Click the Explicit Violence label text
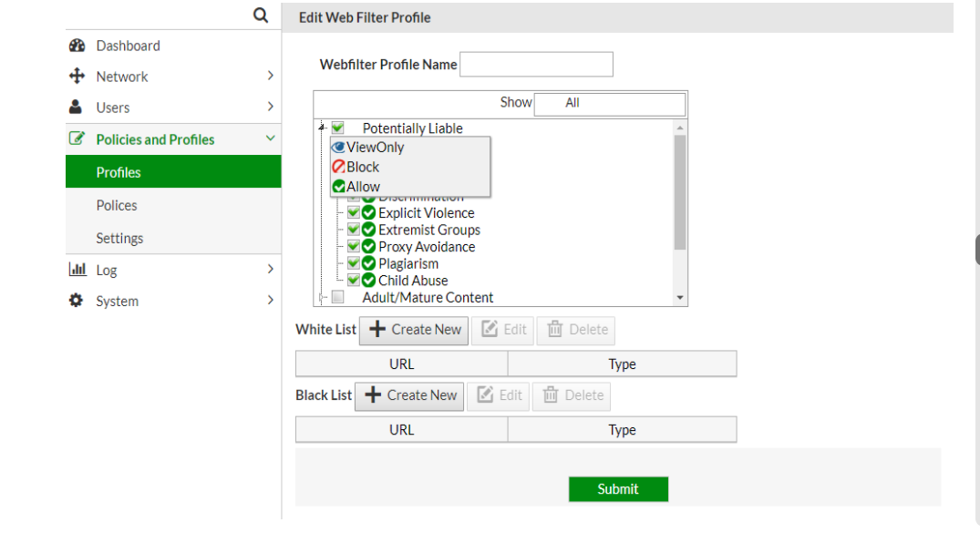The image size is (980, 533). 427,213
